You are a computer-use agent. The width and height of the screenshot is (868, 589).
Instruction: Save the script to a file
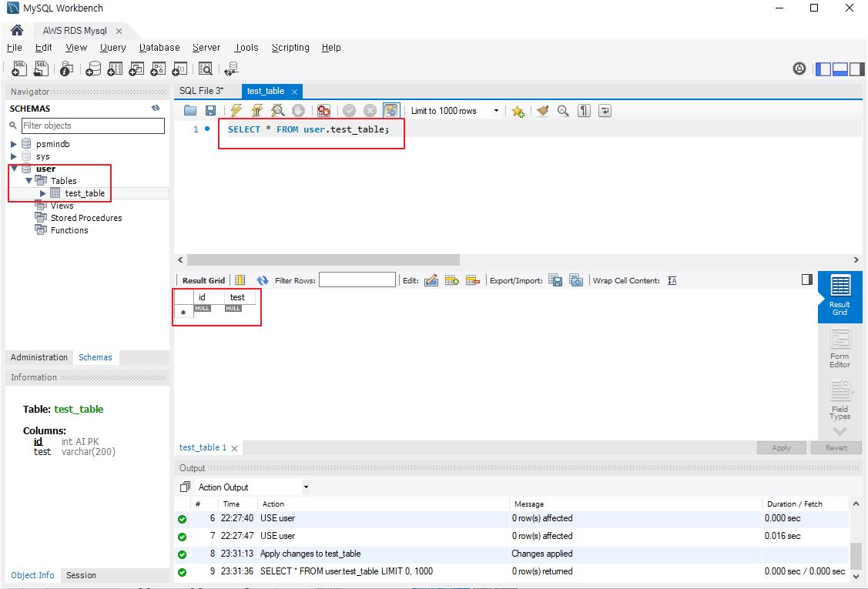pyautogui.click(x=210, y=111)
